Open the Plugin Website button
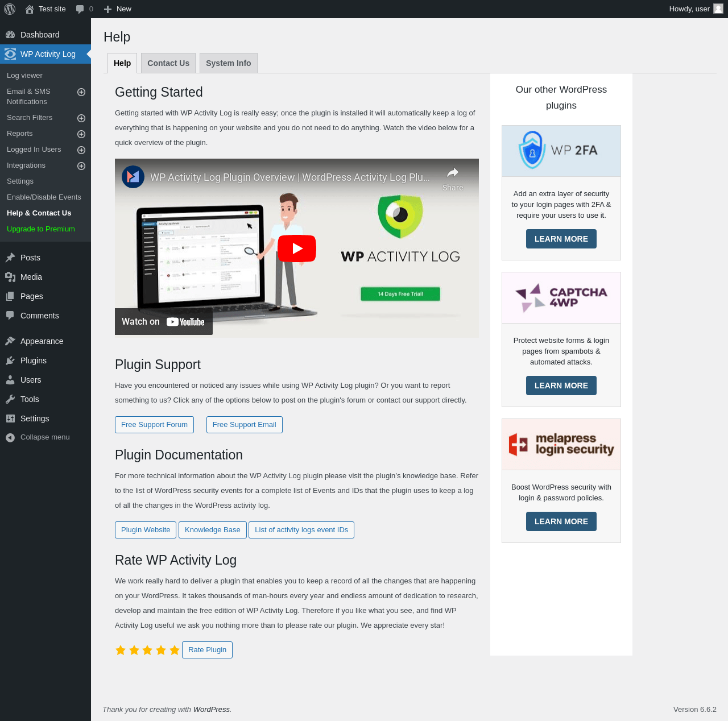The width and height of the screenshot is (728, 721). click(146, 530)
